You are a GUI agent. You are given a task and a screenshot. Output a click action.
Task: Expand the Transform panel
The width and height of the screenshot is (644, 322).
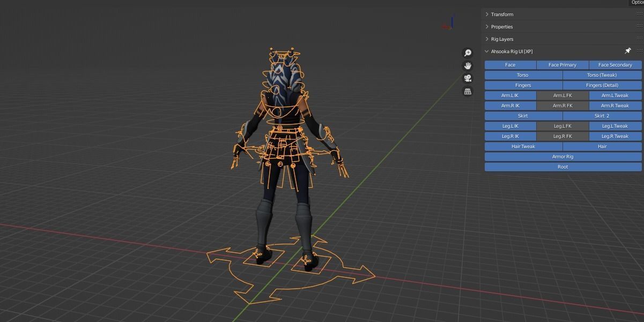[487, 14]
